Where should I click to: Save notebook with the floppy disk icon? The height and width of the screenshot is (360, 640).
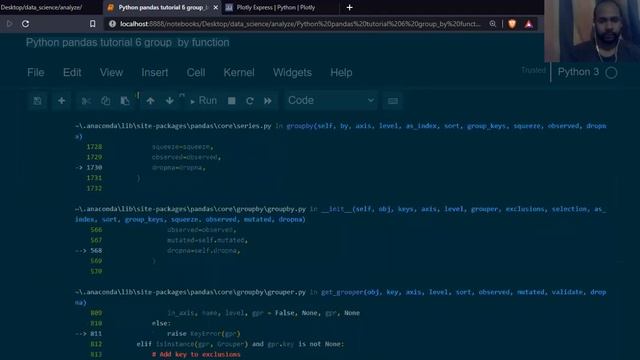tap(37, 101)
